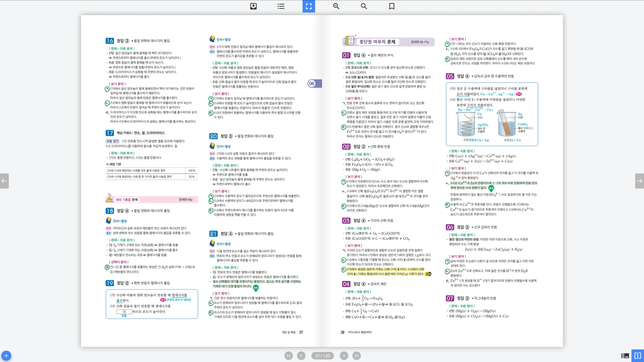
Task: Jump to the last page
Action: pos(356,356)
